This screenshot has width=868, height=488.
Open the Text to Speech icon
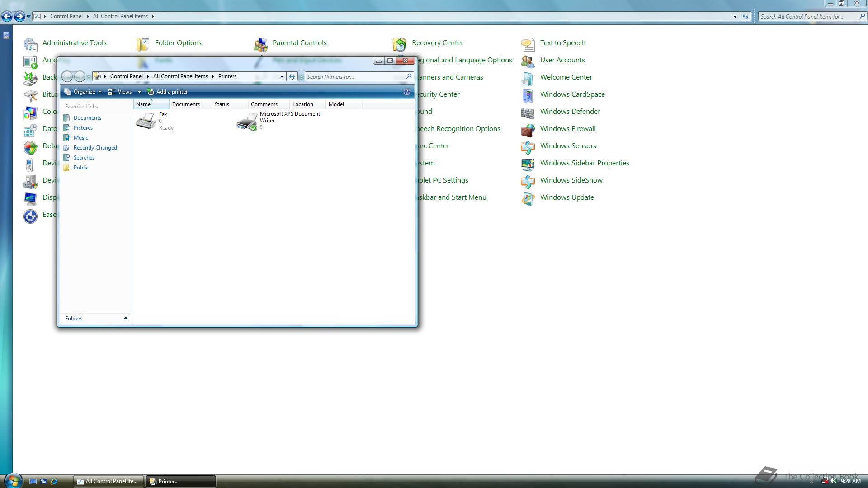tap(528, 44)
